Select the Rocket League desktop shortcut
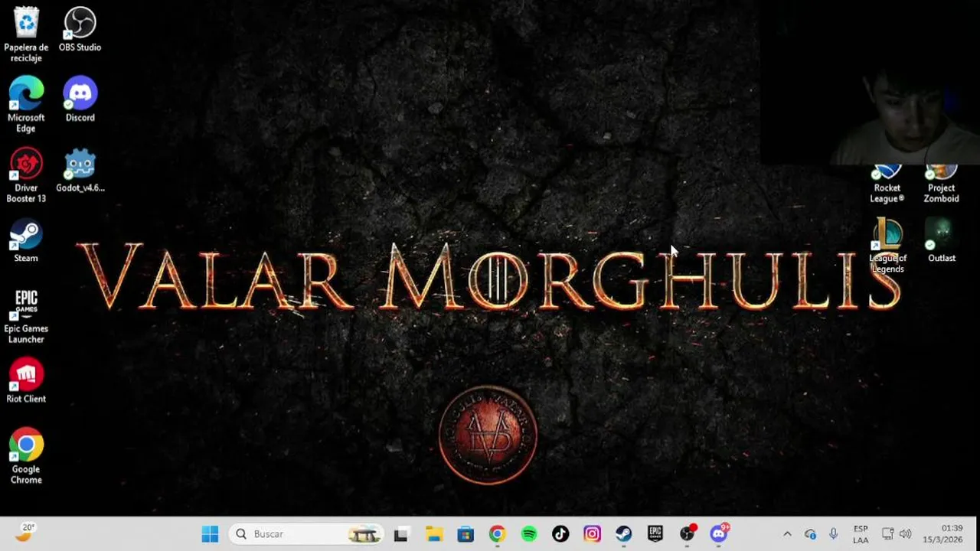The height and width of the screenshot is (551, 980). 887,184
